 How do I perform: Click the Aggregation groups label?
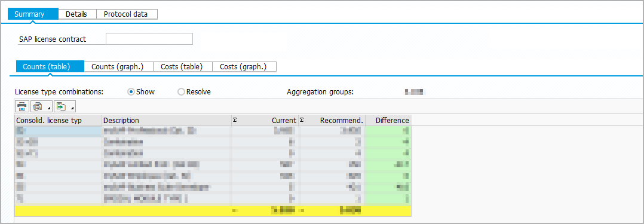[x=320, y=92]
